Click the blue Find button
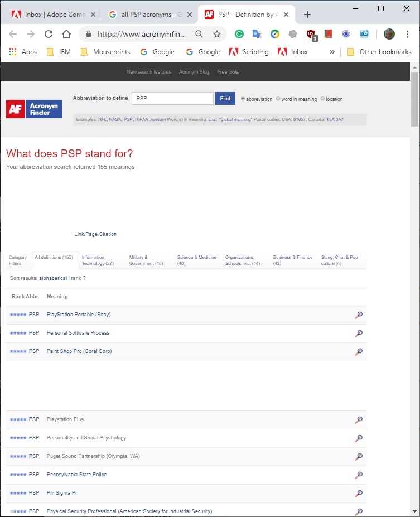The image size is (420, 517). pos(225,98)
